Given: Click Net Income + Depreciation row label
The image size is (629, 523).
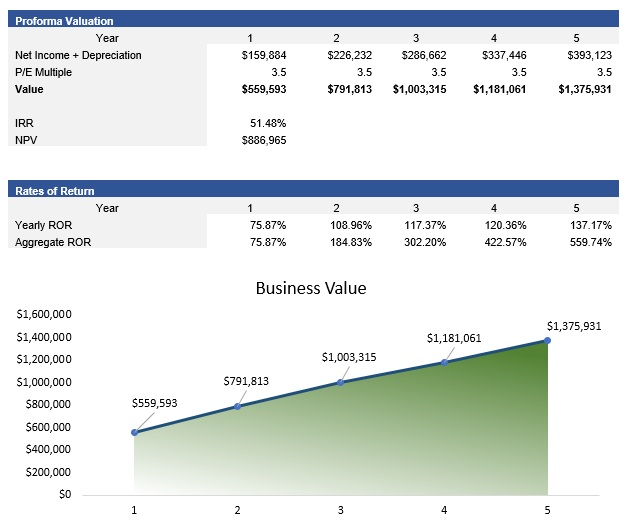Looking at the screenshot, I should pos(78,55).
